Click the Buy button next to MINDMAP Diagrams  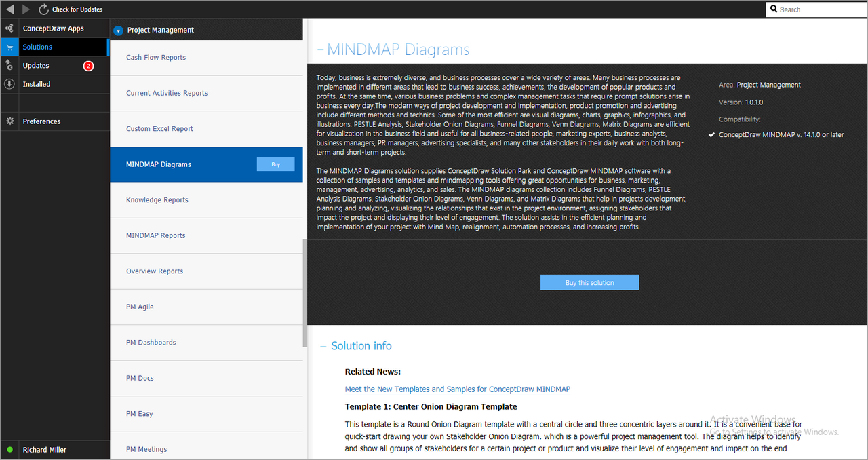point(275,164)
